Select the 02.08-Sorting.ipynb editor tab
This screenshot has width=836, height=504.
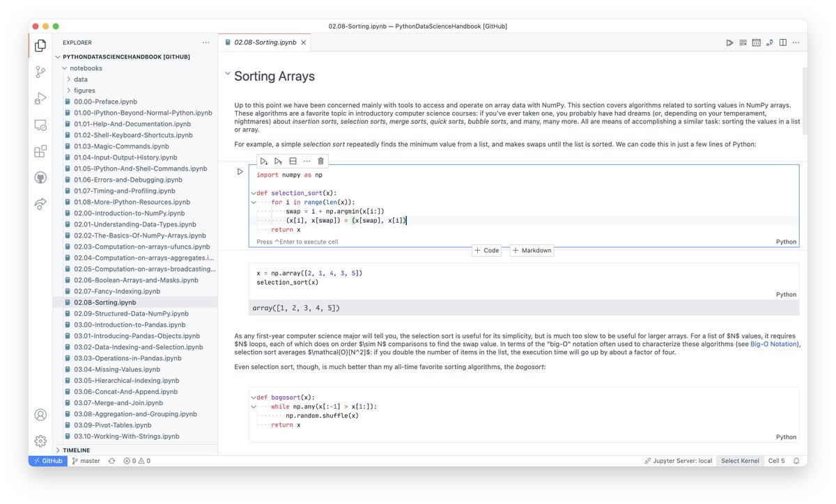pyautogui.click(x=265, y=42)
